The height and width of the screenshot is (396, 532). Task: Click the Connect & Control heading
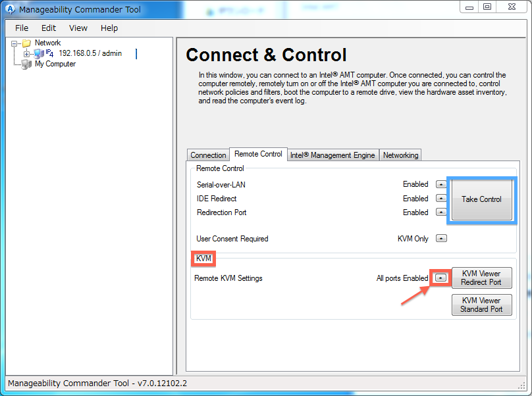267,55
